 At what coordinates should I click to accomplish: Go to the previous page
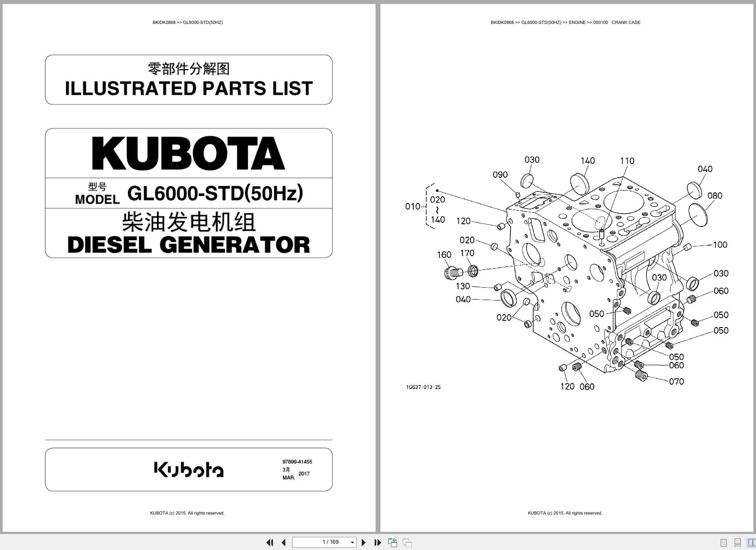pos(283,542)
